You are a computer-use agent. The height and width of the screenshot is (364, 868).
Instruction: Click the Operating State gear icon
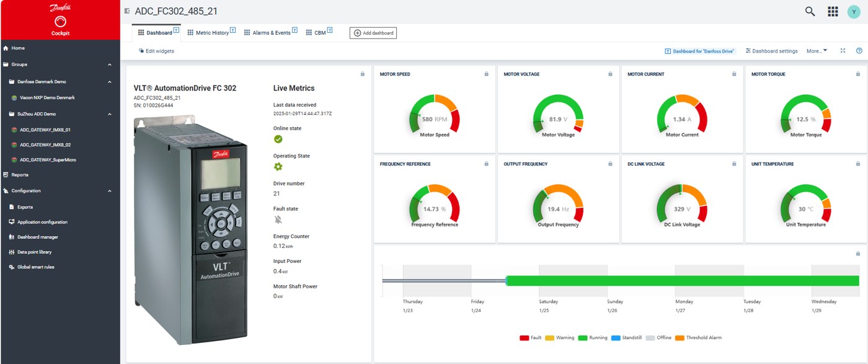pos(278,167)
